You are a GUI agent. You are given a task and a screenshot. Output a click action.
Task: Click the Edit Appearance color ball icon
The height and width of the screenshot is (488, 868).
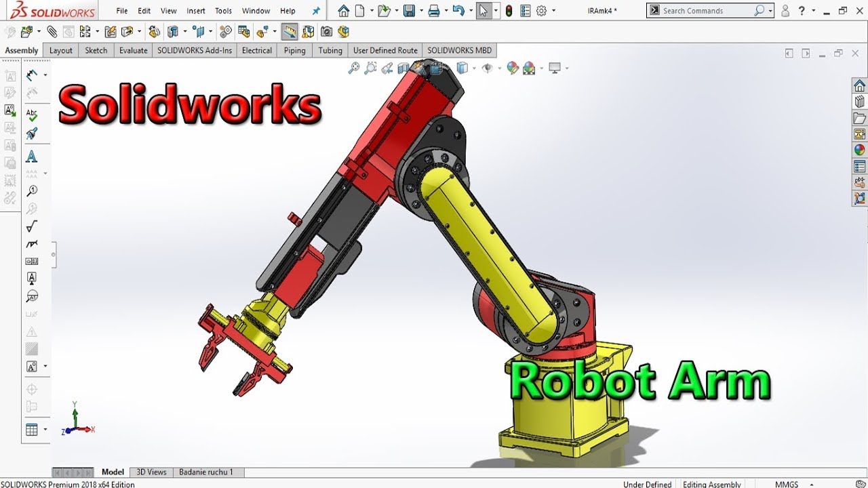point(513,68)
